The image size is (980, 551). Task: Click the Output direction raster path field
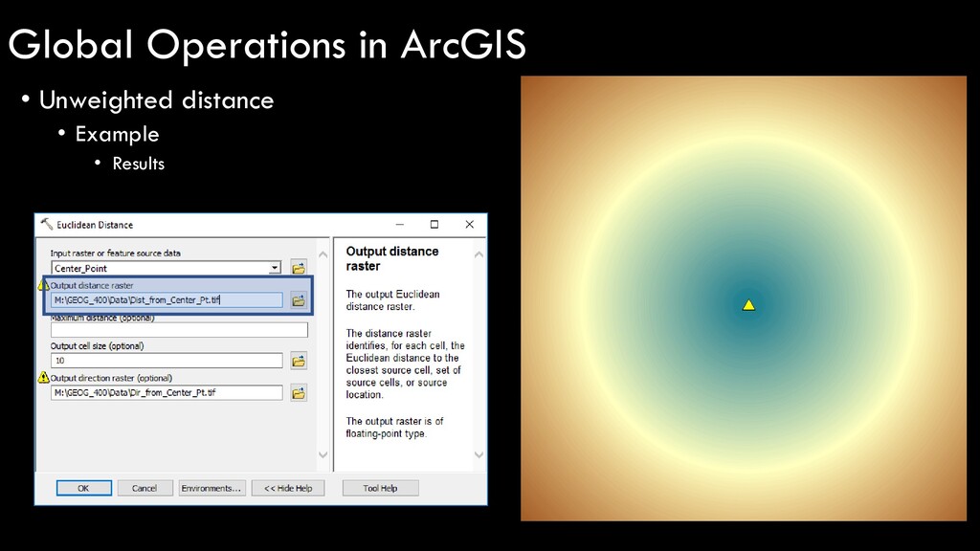pyautogui.click(x=167, y=392)
